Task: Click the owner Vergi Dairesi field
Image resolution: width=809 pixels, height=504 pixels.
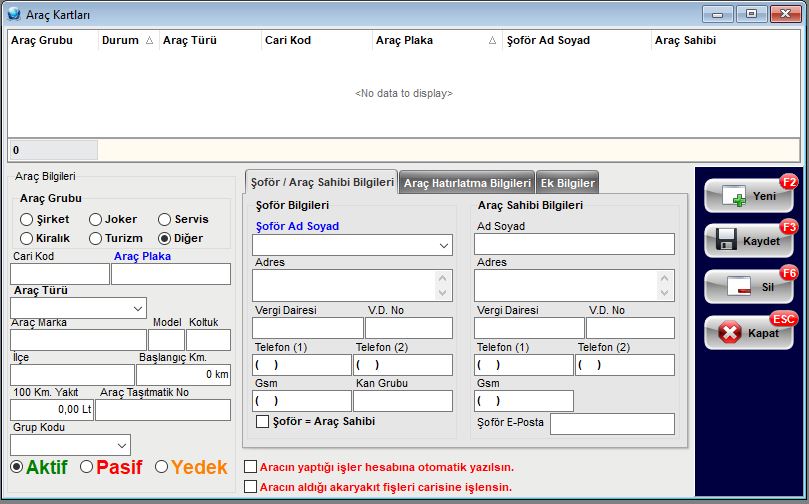Action: pos(529,328)
